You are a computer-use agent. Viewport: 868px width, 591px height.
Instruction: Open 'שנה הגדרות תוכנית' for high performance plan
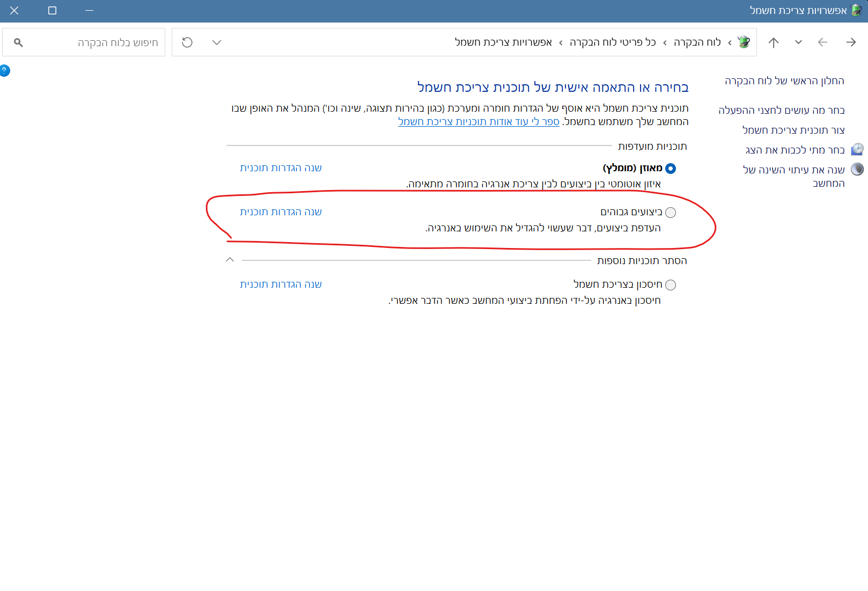pos(281,212)
